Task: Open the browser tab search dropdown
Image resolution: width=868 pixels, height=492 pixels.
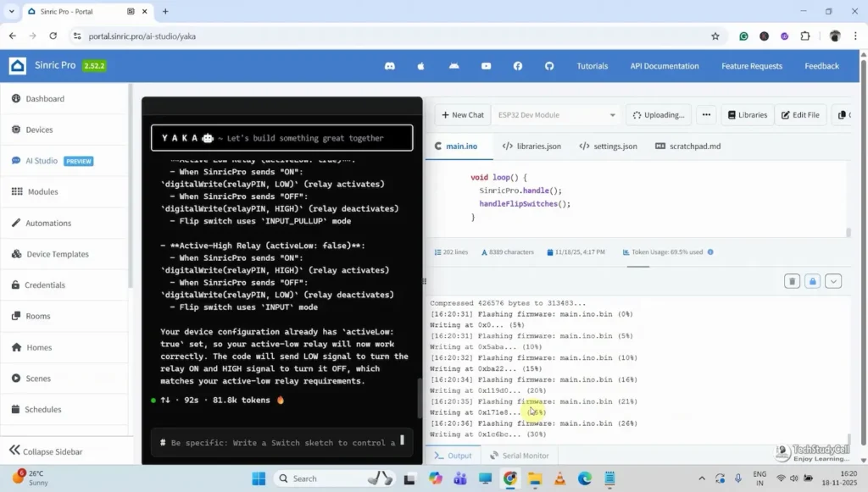Action: [x=11, y=12]
